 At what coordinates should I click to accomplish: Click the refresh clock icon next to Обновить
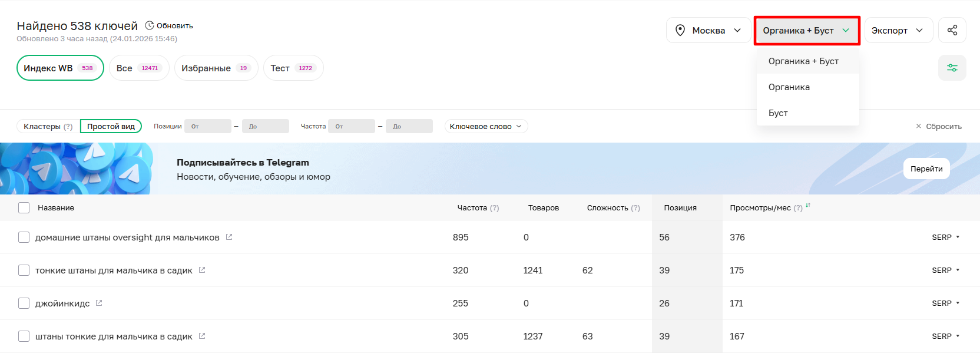[150, 25]
